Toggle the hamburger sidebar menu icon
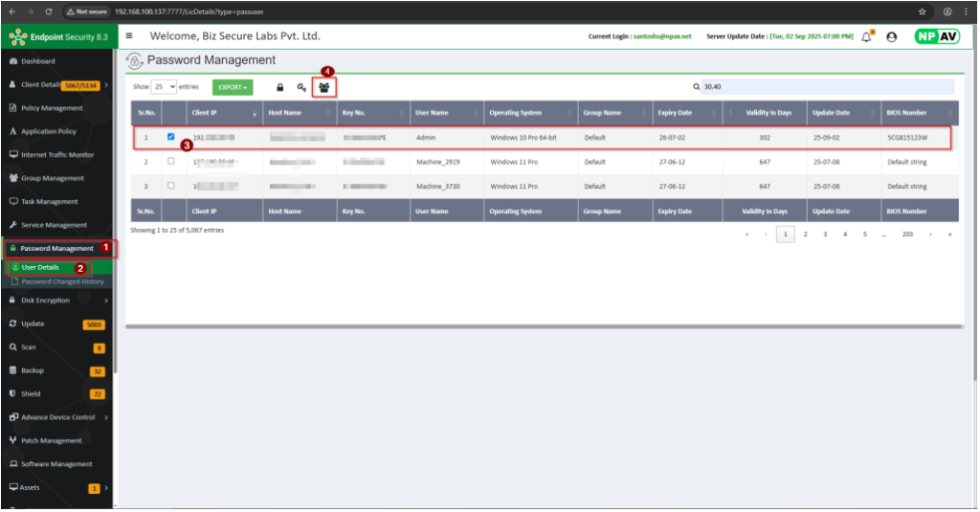The image size is (980, 512). (129, 36)
